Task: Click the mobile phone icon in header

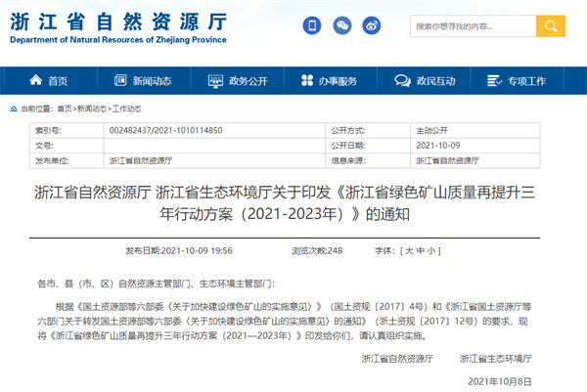Action: point(310,26)
